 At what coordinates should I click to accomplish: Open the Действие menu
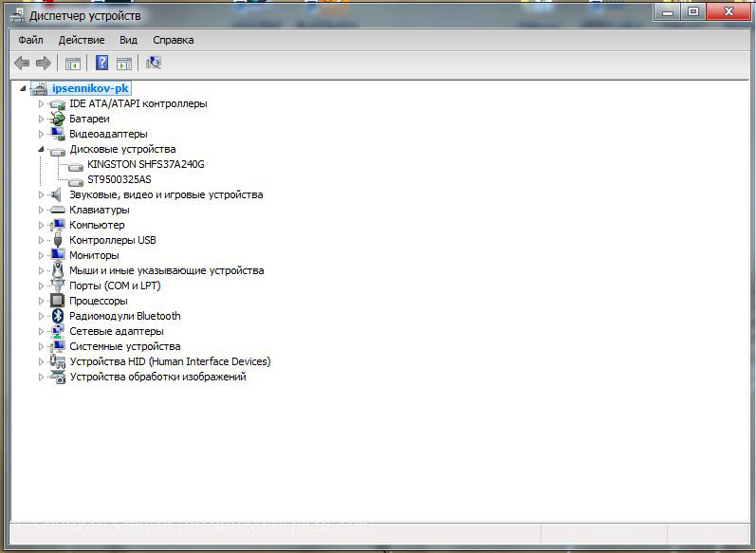click(82, 40)
